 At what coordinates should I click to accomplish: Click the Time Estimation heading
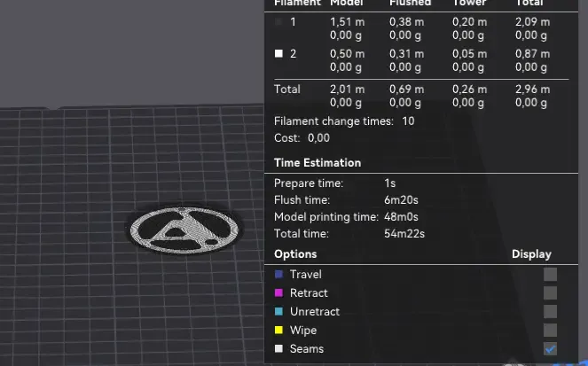(318, 162)
